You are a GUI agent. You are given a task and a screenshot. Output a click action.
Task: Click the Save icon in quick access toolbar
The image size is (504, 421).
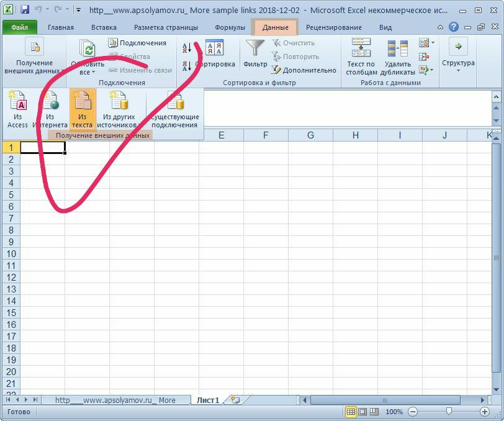(x=25, y=10)
